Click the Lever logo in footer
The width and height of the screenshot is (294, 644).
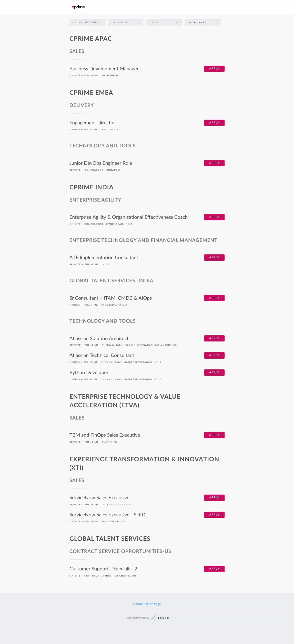point(160,618)
